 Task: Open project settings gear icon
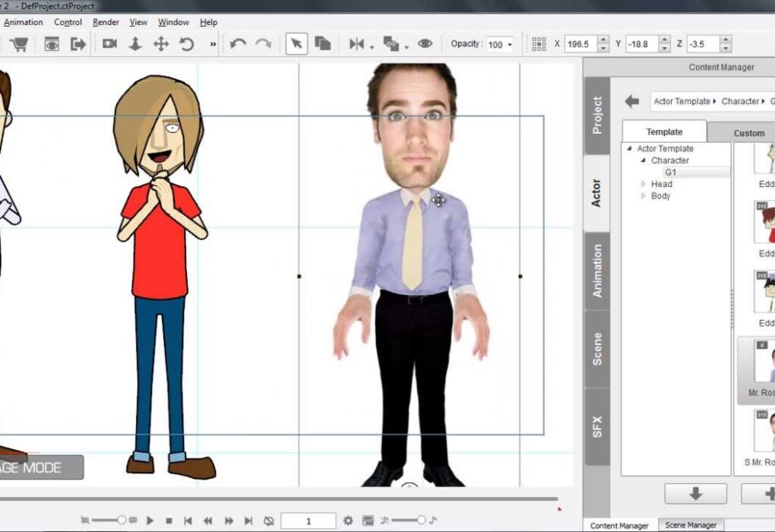click(348, 520)
